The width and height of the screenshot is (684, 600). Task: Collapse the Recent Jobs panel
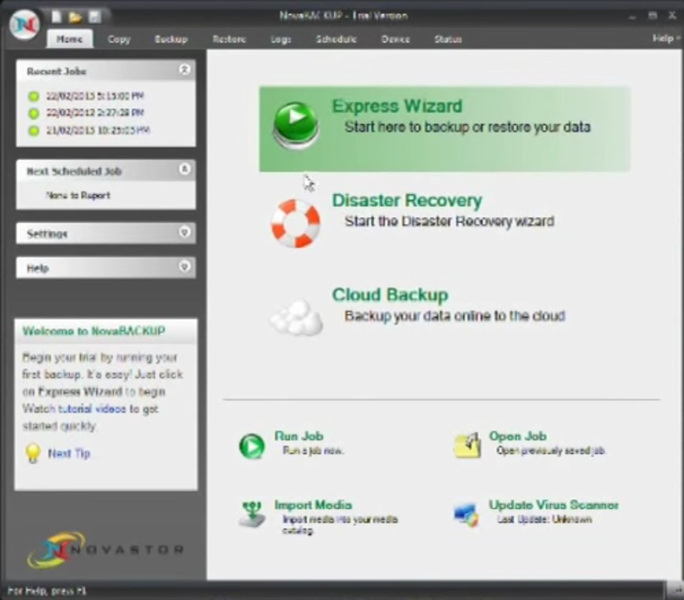[x=185, y=69]
